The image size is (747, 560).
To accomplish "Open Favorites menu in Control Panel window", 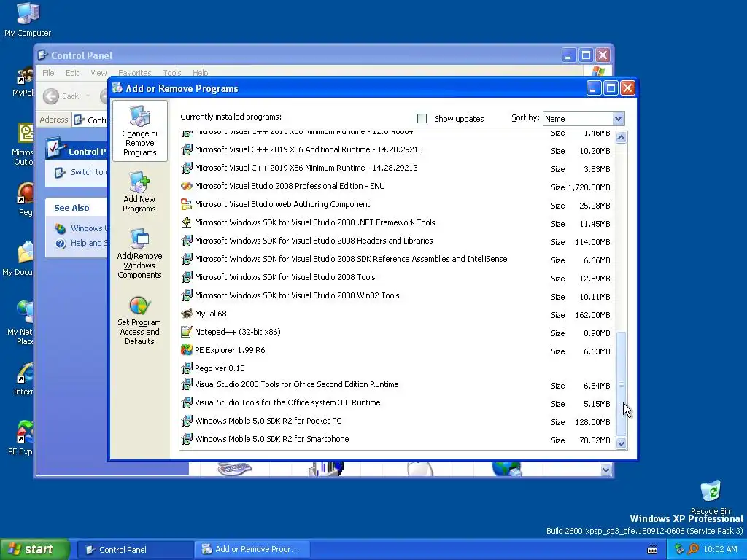I will pos(135,73).
